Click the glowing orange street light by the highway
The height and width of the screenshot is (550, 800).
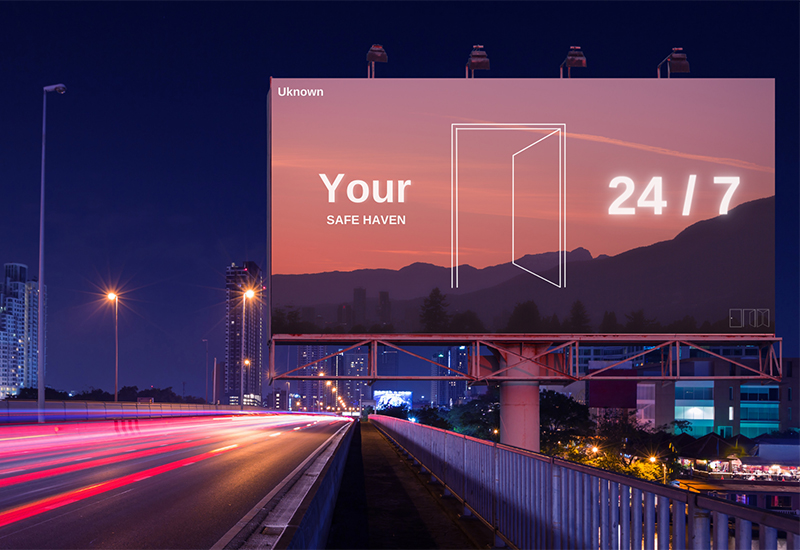(112, 297)
